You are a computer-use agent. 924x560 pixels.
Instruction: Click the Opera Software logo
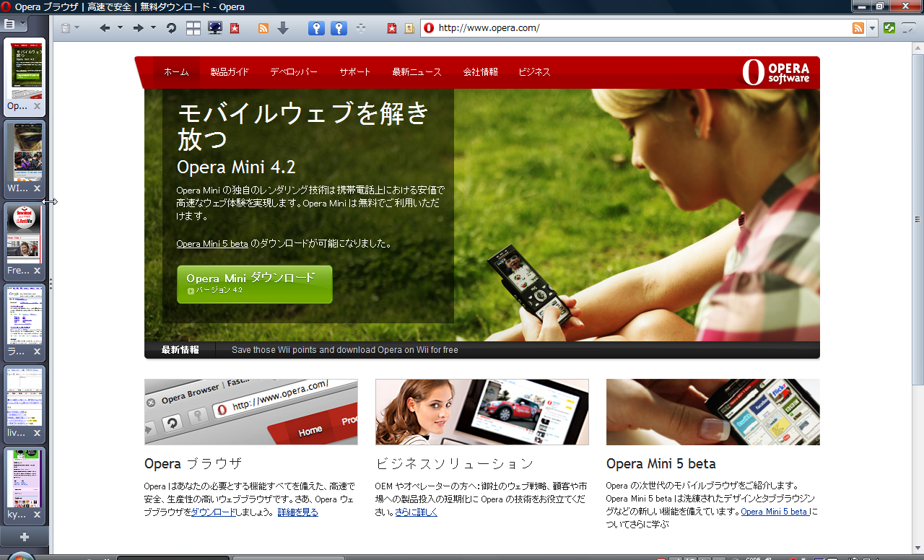pyautogui.click(x=776, y=72)
